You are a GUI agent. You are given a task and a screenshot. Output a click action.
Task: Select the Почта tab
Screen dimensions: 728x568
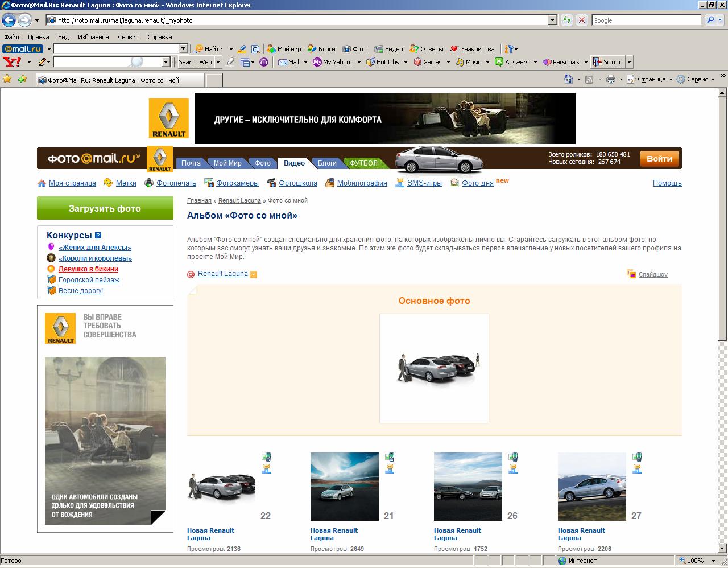(x=191, y=163)
